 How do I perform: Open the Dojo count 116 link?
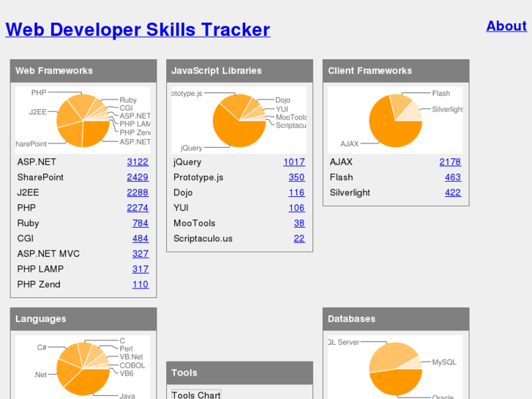tap(296, 193)
